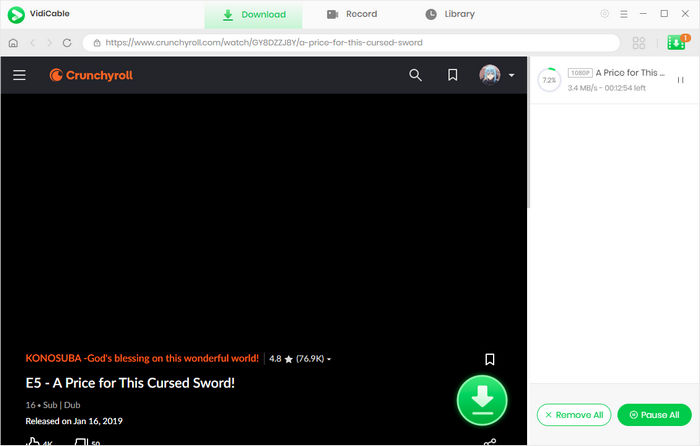
Task: Click the '3.4 MB/s - 00:12:54 left' status
Action: (x=606, y=88)
